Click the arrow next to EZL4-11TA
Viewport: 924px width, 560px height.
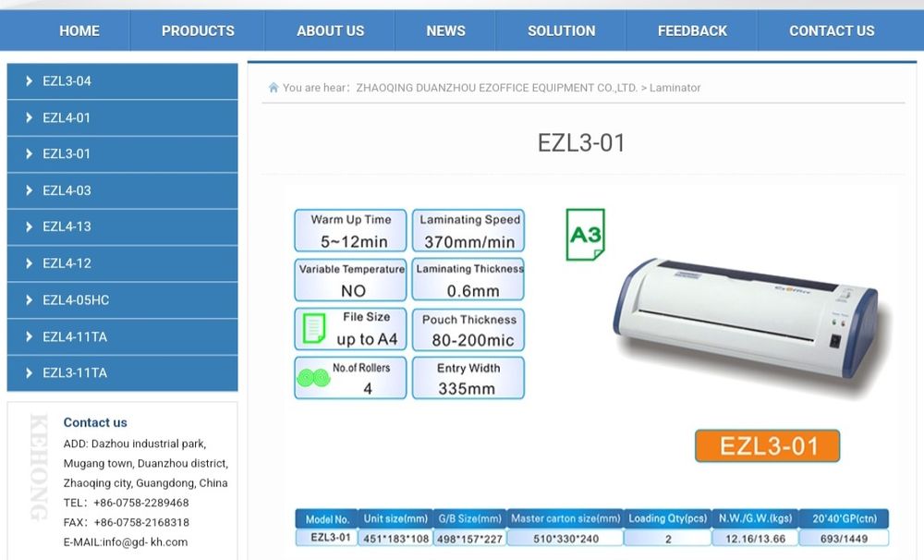(29, 336)
